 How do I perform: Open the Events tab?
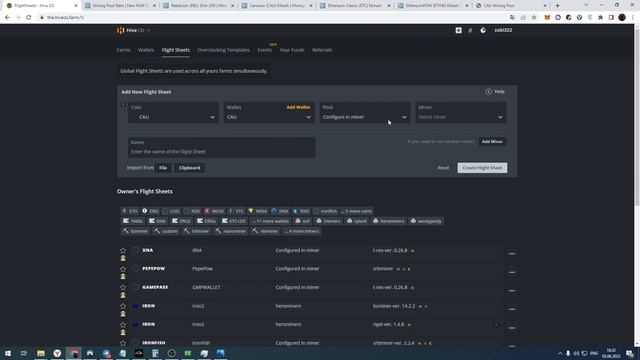point(264,50)
